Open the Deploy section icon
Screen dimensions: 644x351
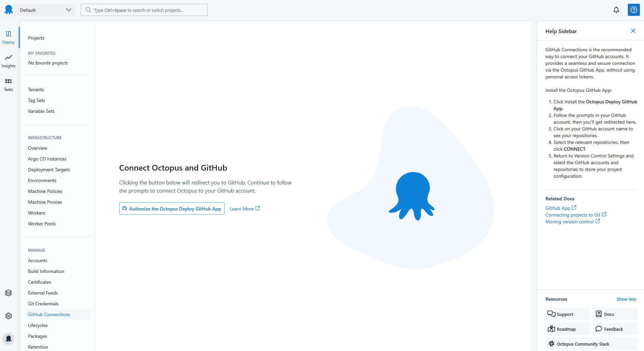[x=8, y=34]
